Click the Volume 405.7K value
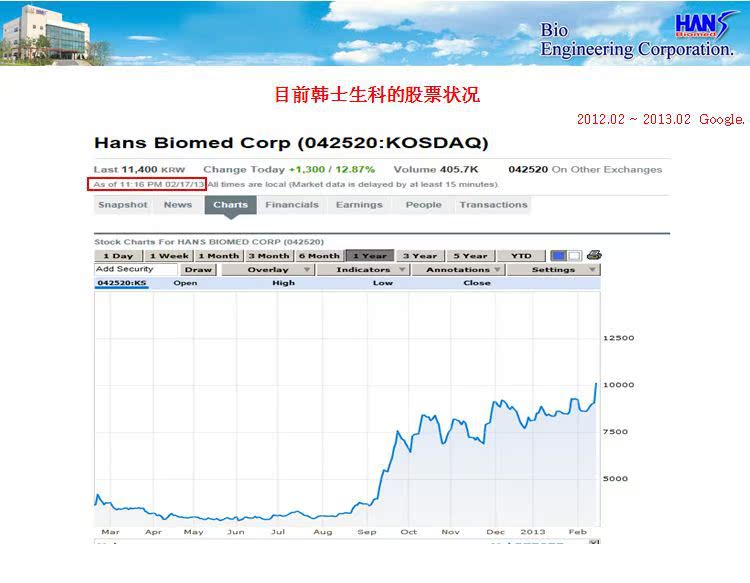750x583 pixels. point(436,170)
